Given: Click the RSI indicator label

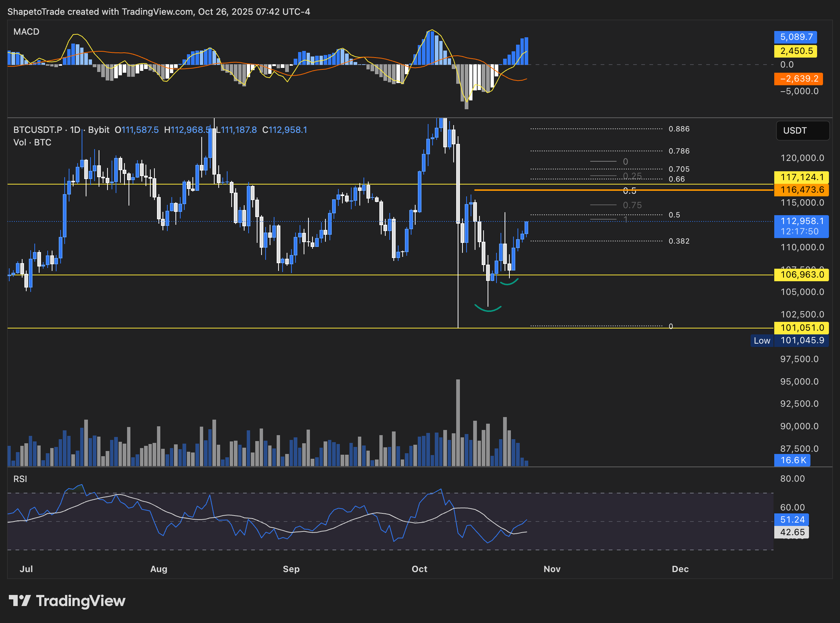Looking at the screenshot, I should coord(20,479).
